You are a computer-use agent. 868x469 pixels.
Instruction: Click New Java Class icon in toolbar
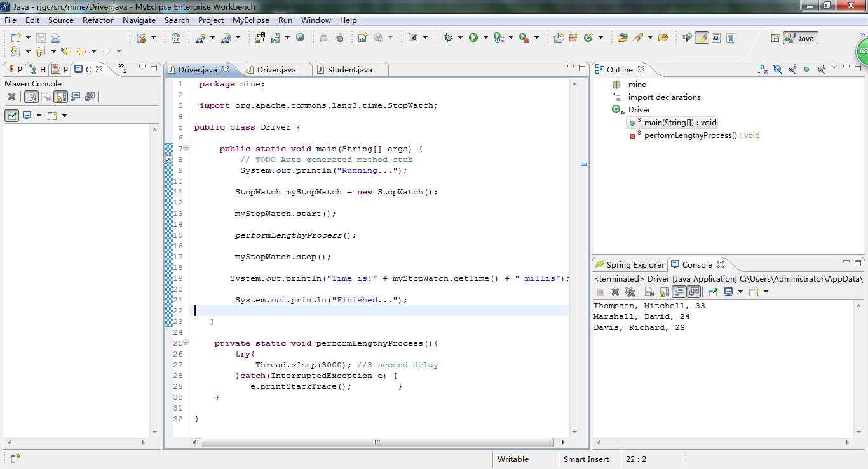click(x=590, y=38)
